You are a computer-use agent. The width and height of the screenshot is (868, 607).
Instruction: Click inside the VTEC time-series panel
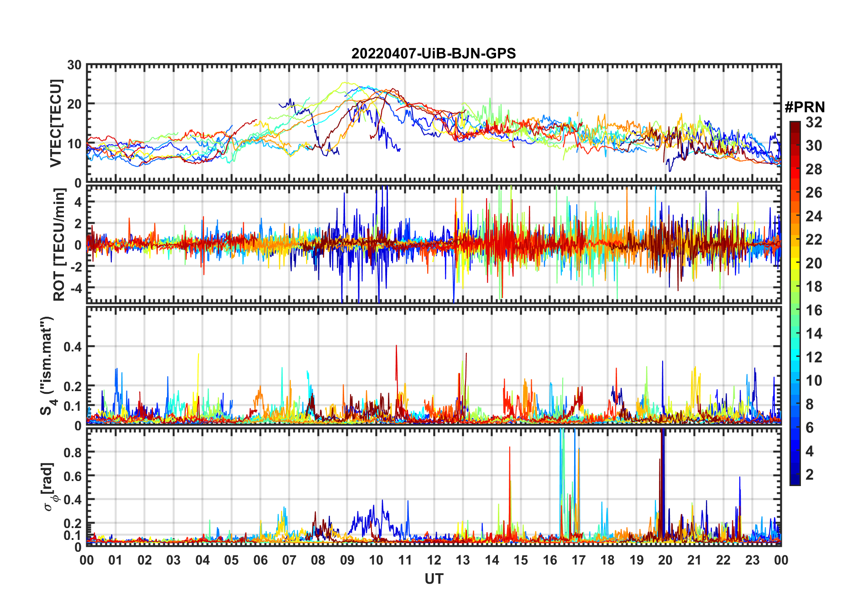(434, 123)
